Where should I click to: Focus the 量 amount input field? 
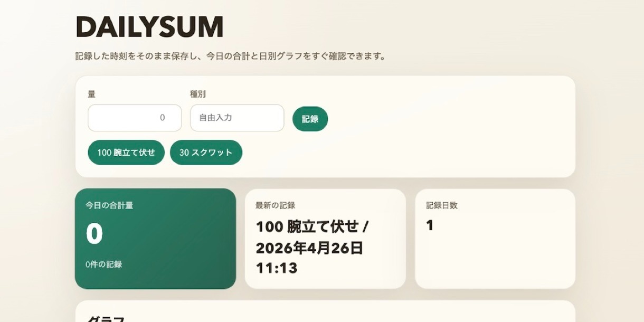click(x=135, y=118)
